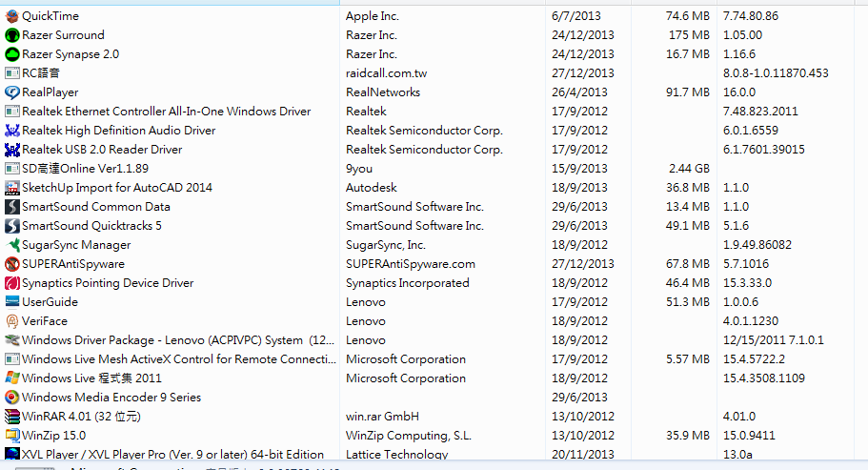
Task: Select SmartSound Common Data icon
Action: [11, 207]
